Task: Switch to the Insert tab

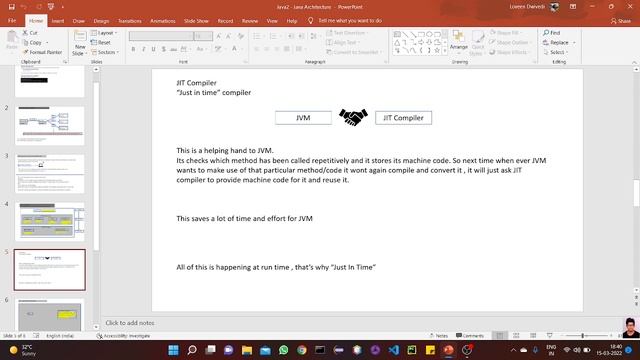Action: 58,21
